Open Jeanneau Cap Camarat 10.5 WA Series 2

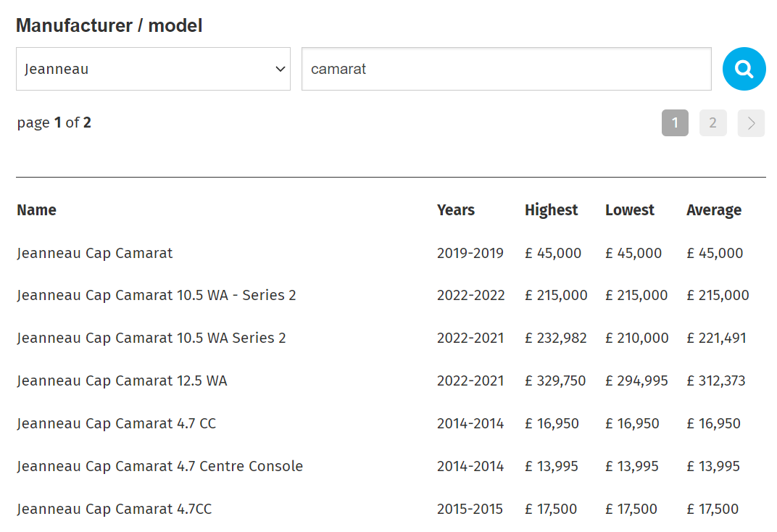151,338
